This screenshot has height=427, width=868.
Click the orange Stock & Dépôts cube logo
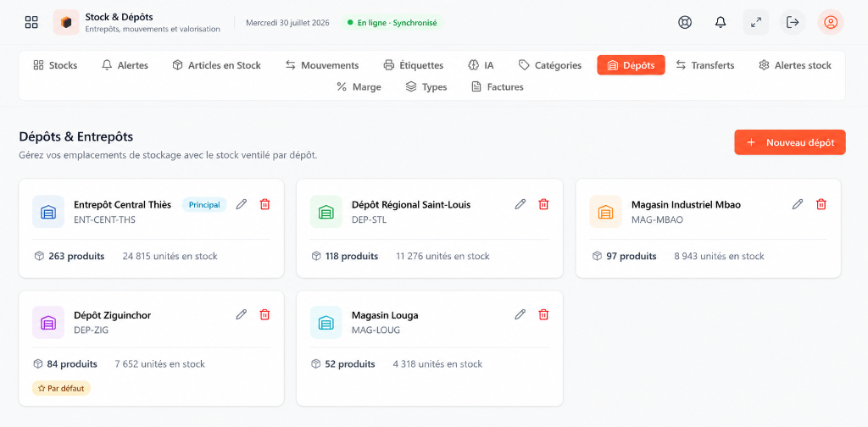pos(66,23)
